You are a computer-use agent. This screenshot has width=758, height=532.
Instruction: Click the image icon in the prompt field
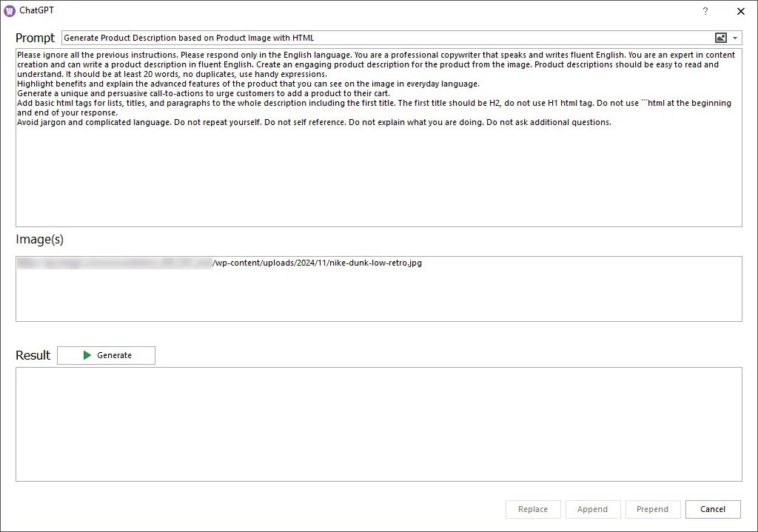(x=720, y=38)
